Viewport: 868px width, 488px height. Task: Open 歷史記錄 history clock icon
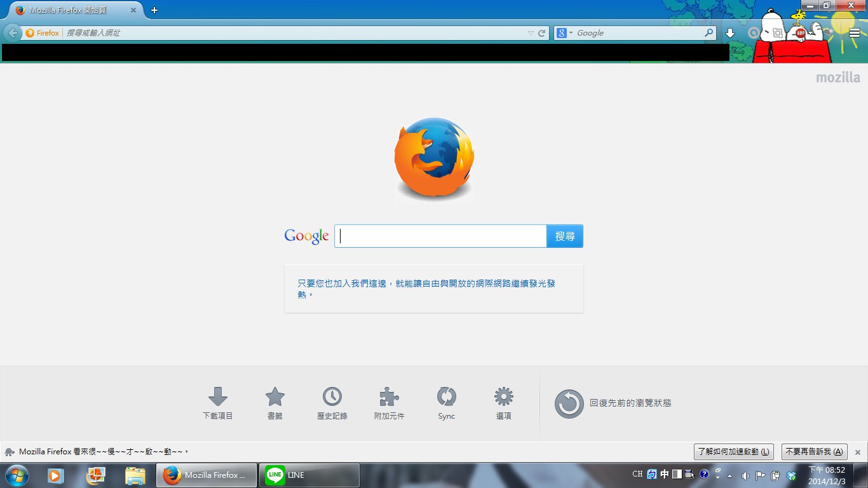pos(332,403)
